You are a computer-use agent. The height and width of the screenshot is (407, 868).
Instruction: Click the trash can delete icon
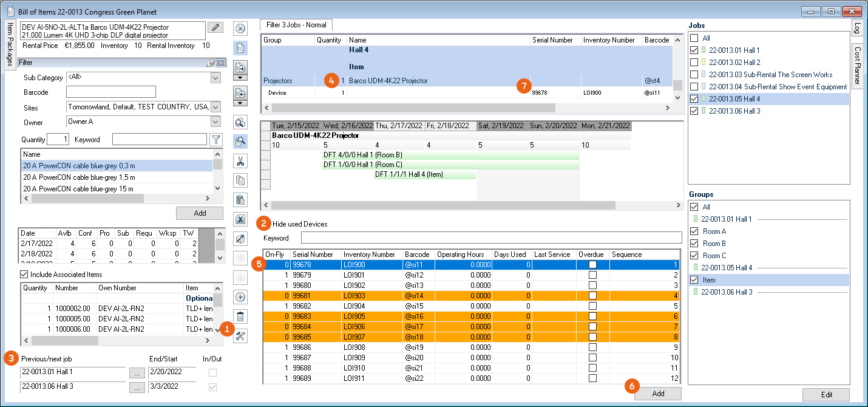coord(240,316)
